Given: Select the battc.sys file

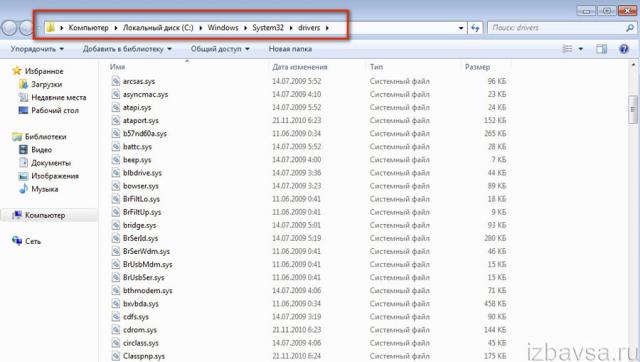Looking at the screenshot, I should (x=137, y=147).
